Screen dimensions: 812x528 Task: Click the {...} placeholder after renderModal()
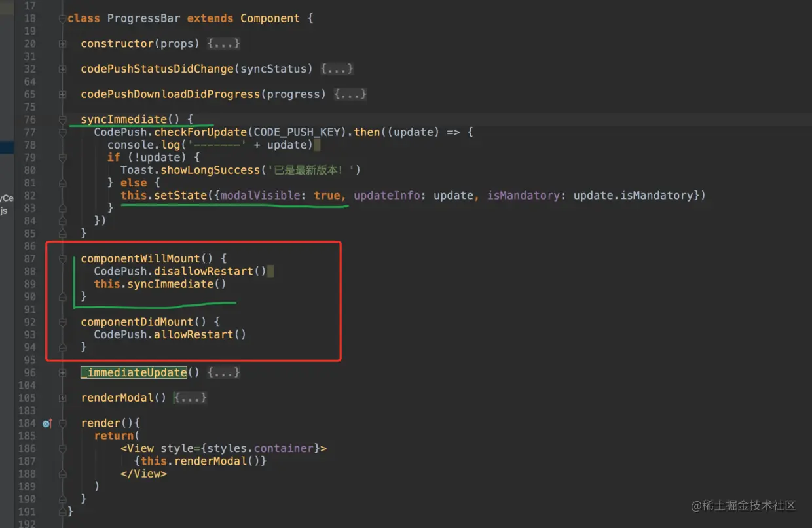191,398
